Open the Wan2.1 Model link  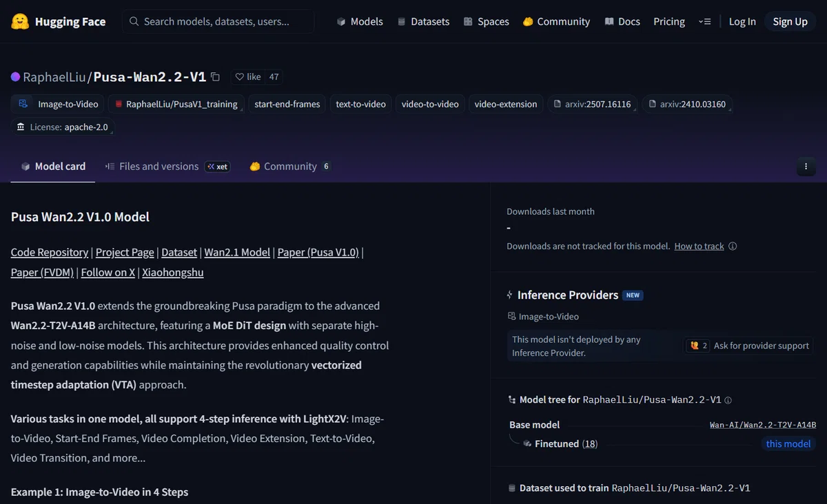(x=237, y=252)
